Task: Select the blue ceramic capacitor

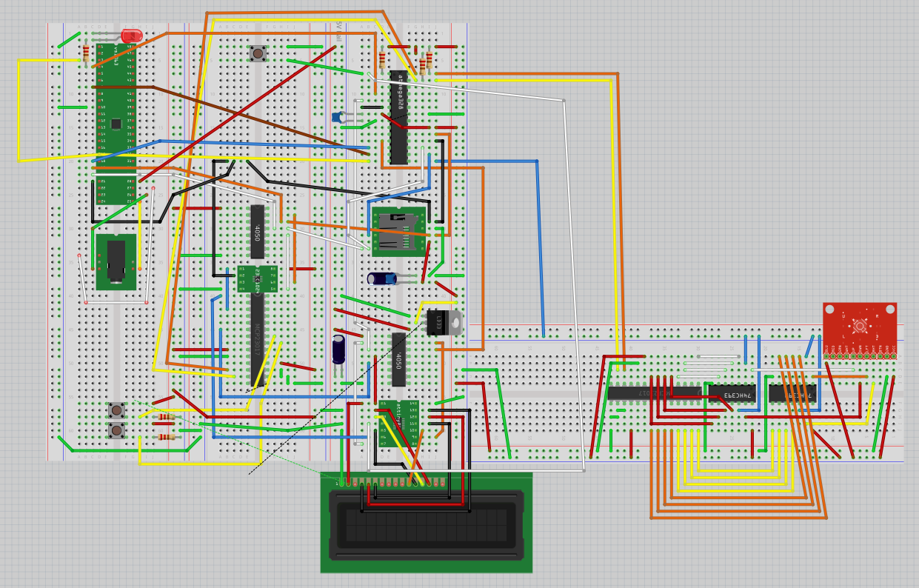Action: point(338,116)
